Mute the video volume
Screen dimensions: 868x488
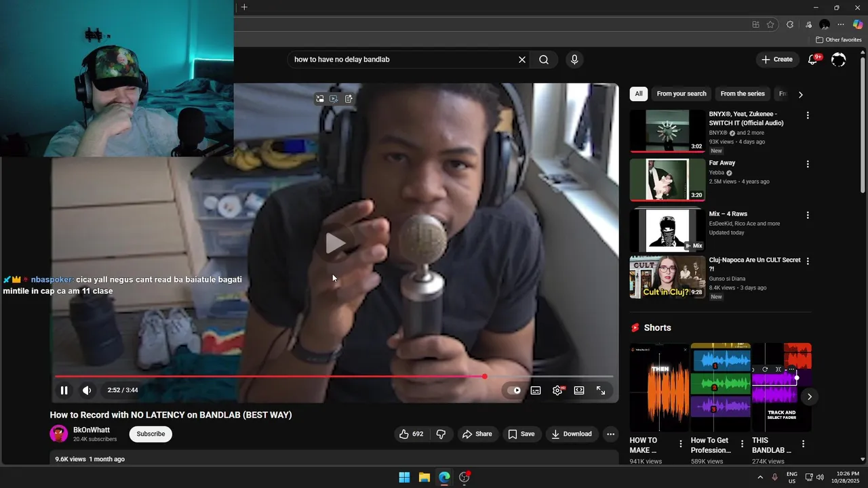coord(87,390)
